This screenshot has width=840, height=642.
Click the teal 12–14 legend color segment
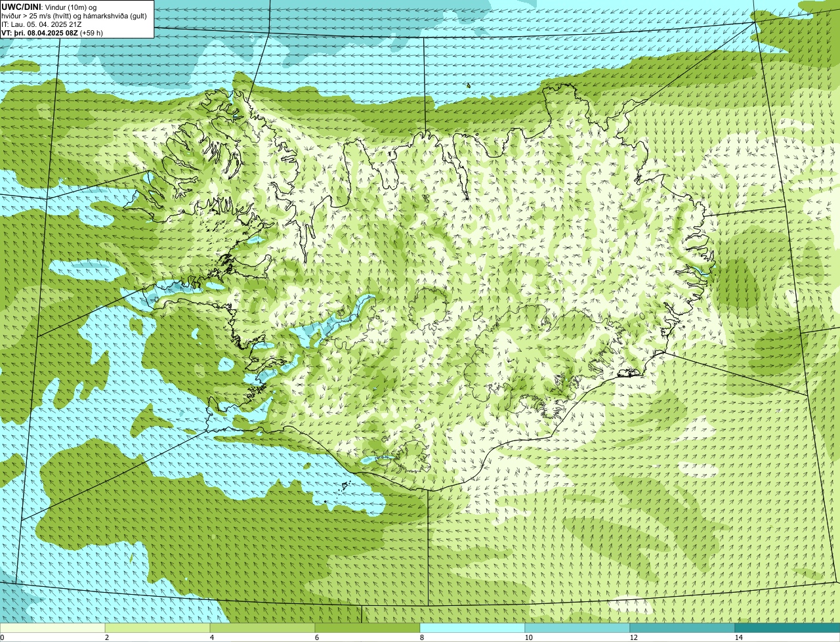682,628
